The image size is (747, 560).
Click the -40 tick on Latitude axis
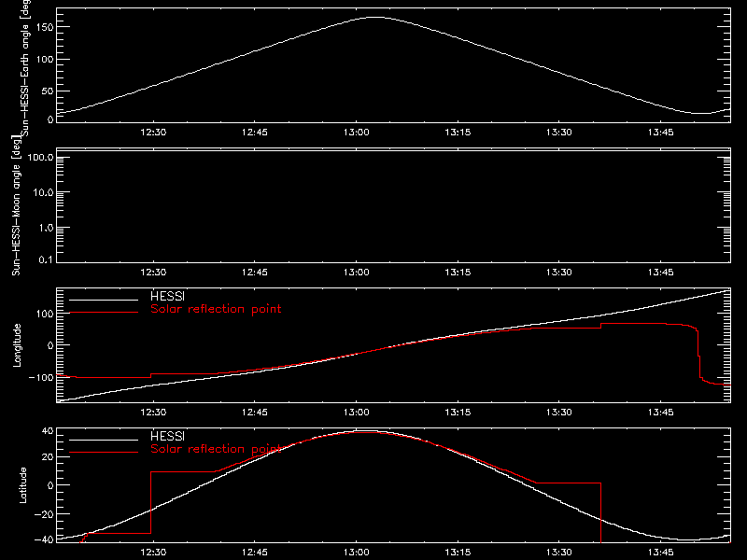[x=44, y=540]
